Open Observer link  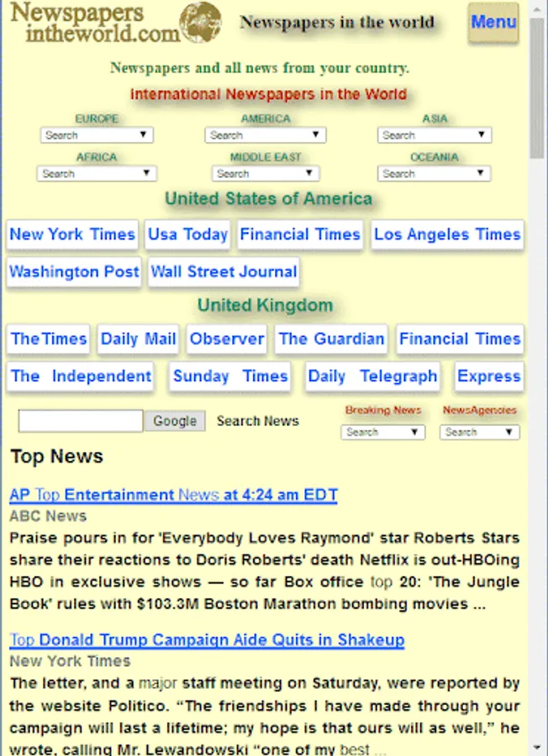(x=227, y=339)
